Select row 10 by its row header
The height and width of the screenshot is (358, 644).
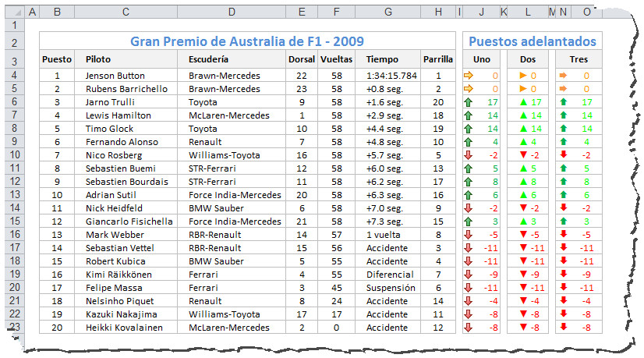14,155
